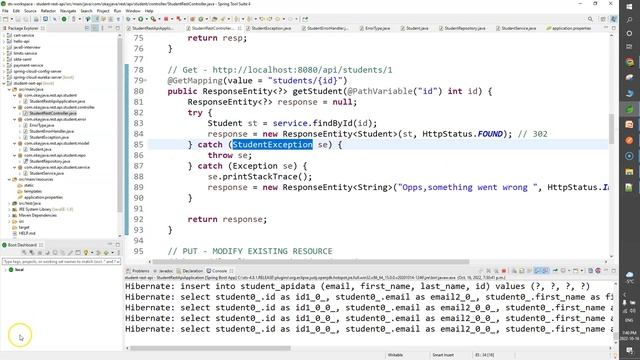Image resolution: width=640 pixels, height=360 pixels.
Task: Click the taskbar search icon
Action: [x=629, y=20]
